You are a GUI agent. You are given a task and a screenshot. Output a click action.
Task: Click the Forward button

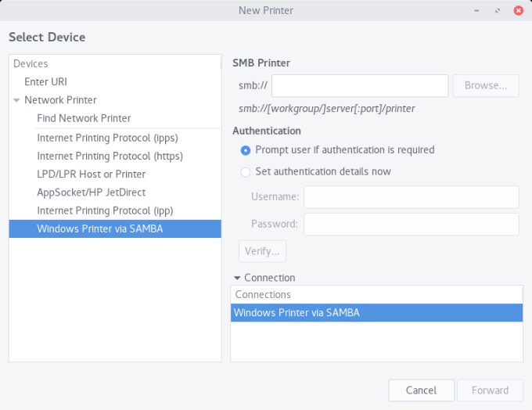pyautogui.click(x=490, y=390)
